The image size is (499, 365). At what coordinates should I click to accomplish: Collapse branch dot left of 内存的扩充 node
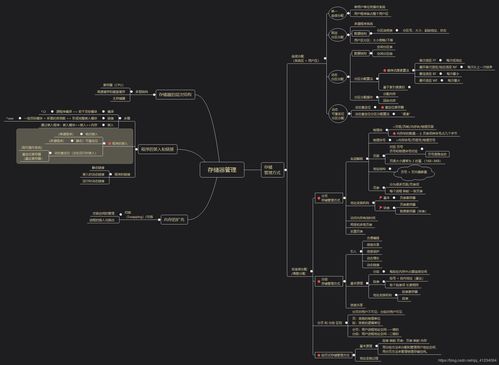coord(159,220)
